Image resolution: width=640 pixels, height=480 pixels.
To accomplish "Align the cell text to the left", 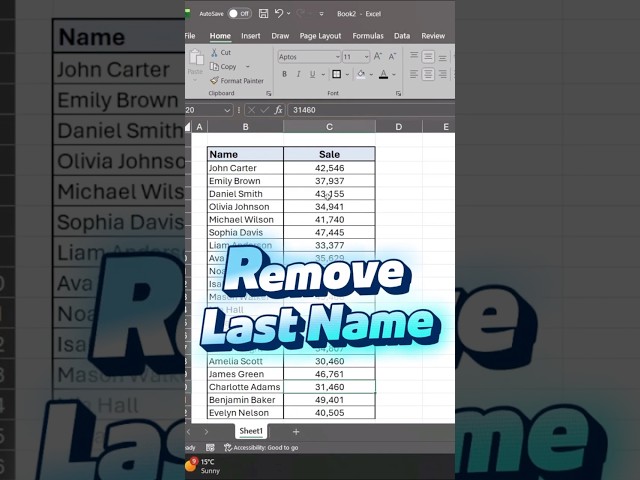I will [x=414, y=74].
